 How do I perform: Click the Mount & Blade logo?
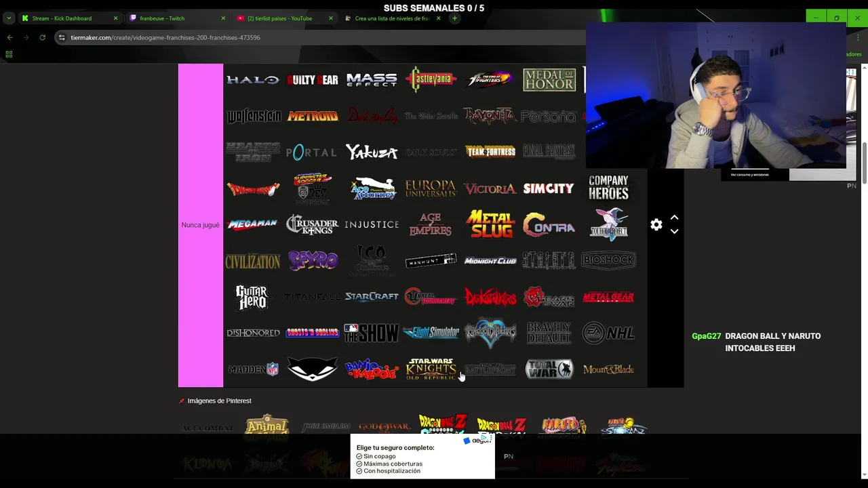(608, 369)
